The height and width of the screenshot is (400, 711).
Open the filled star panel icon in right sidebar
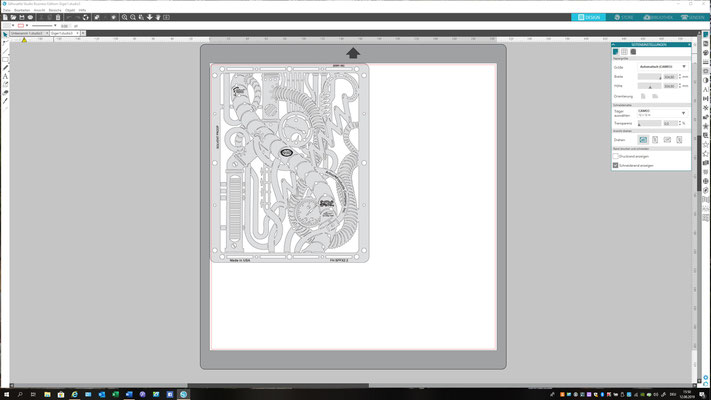[x=706, y=126]
